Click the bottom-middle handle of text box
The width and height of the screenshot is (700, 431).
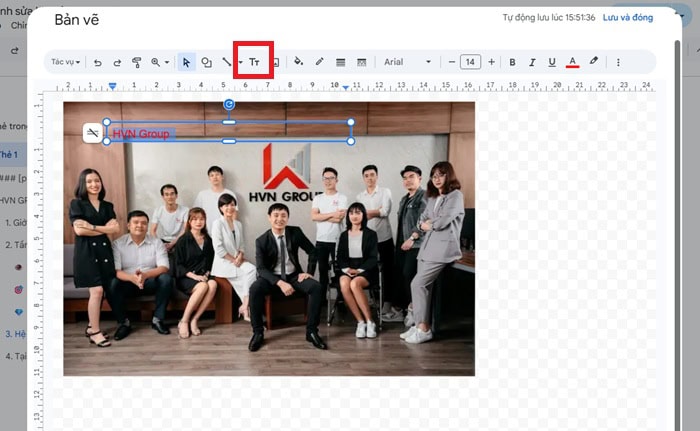[x=229, y=141]
